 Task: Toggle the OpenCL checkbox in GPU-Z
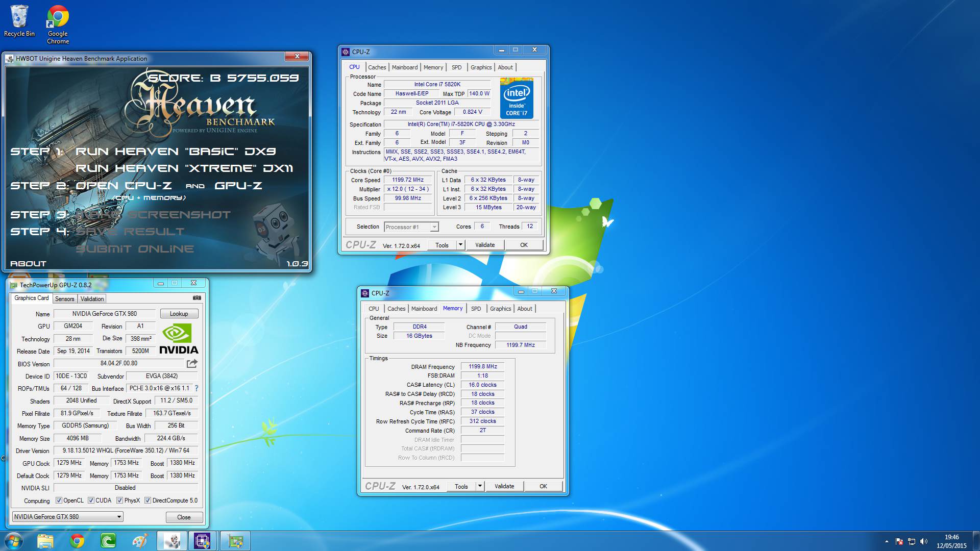point(59,500)
